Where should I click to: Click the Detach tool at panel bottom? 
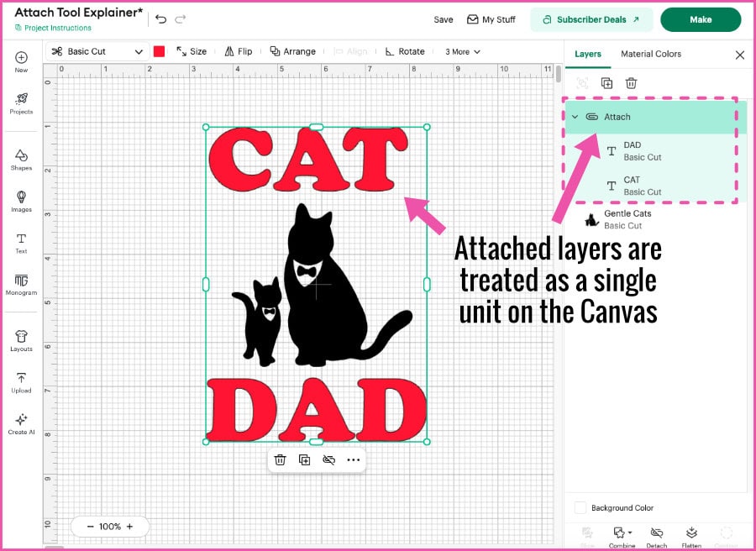pos(656,538)
